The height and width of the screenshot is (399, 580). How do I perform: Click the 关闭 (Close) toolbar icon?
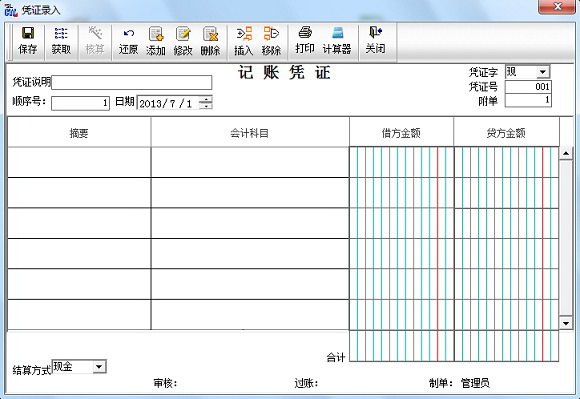tap(375, 41)
